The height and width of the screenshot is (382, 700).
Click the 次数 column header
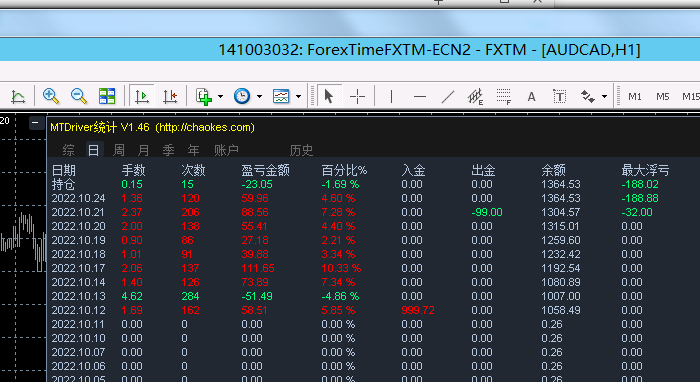(193, 170)
